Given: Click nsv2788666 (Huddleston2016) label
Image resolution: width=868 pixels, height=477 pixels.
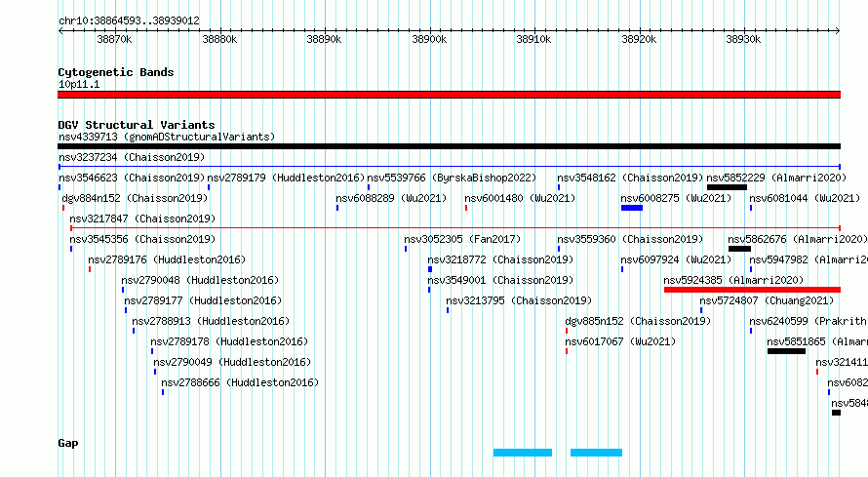Looking at the screenshot, I should (240, 382).
